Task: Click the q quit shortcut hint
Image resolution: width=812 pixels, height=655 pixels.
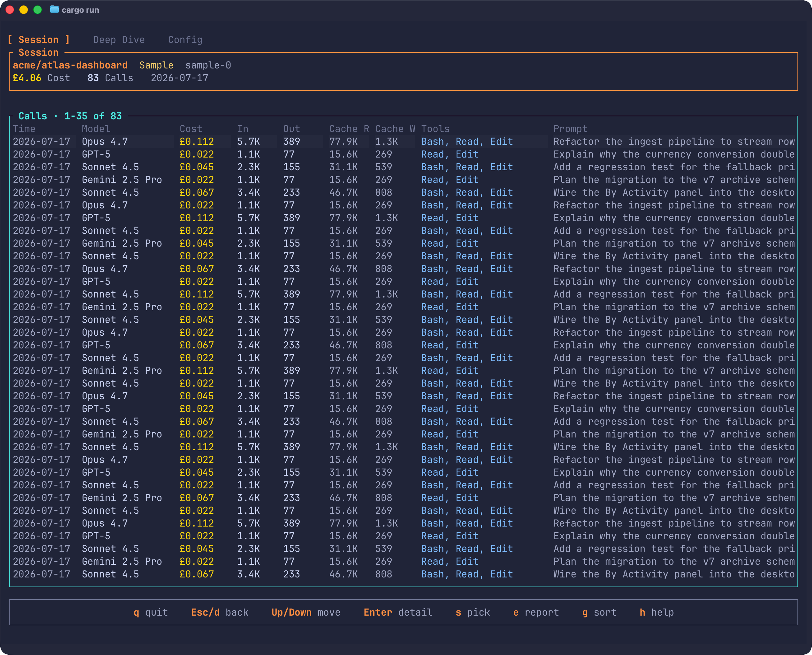Action: pyautogui.click(x=150, y=612)
